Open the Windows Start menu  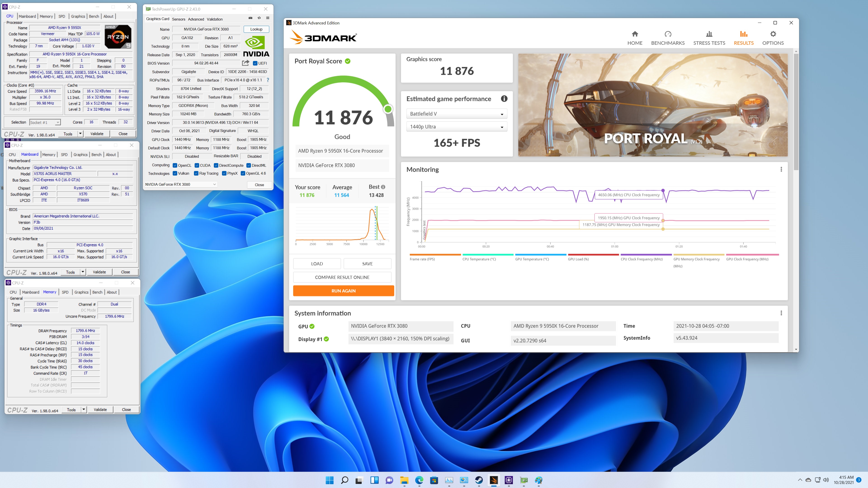(x=330, y=480)
